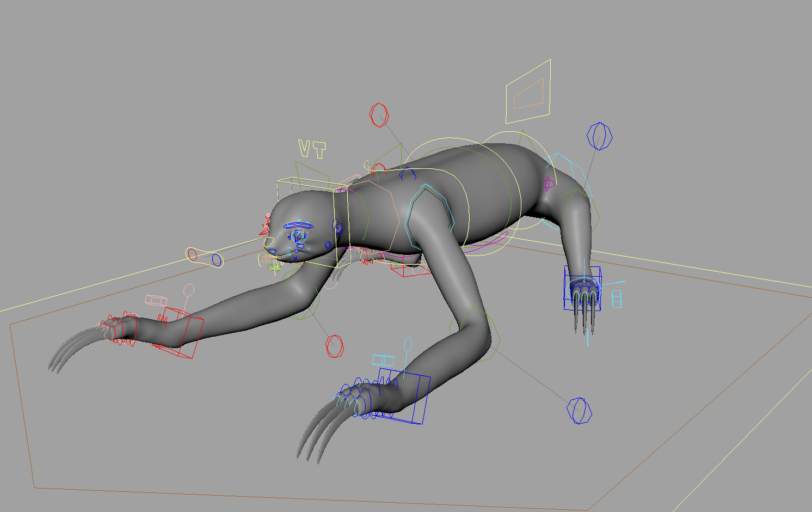Click the yellow capsule aim control in front of the nose
This screenshot has width=812, height=512.
[205, 257]
